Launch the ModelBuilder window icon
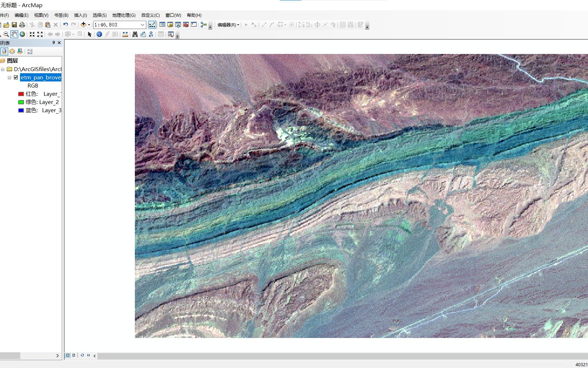 (204, 25)
